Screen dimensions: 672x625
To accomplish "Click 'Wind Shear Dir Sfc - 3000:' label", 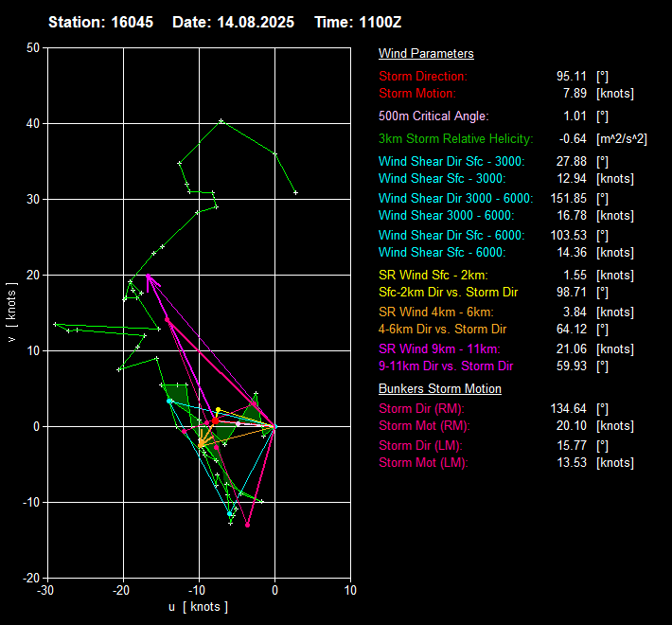I will click(x=451, y=162).
